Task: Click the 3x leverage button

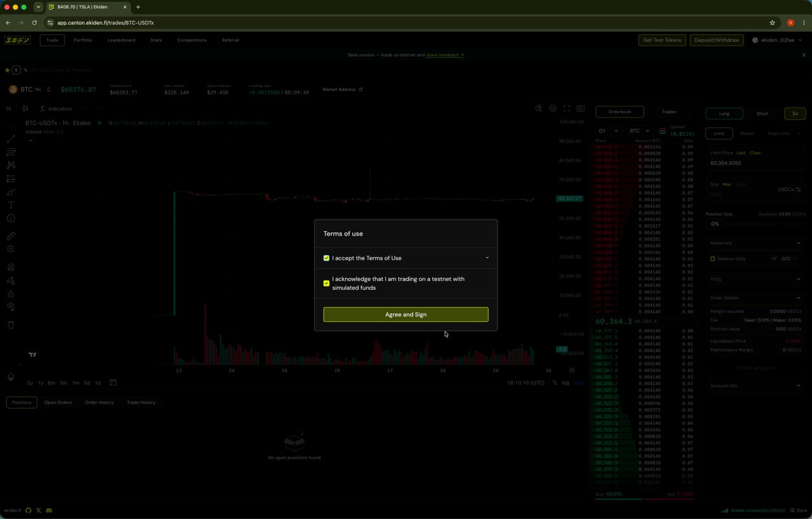Action: [x=795, y=114]
